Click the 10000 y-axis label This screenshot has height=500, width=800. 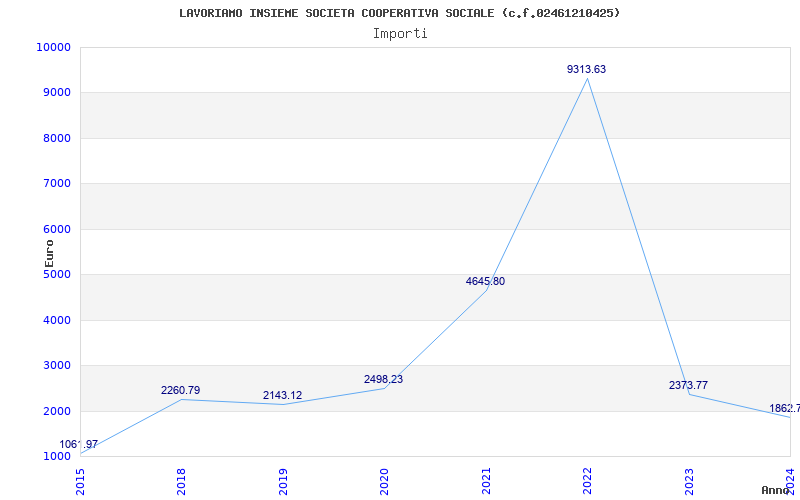(53, 47)
